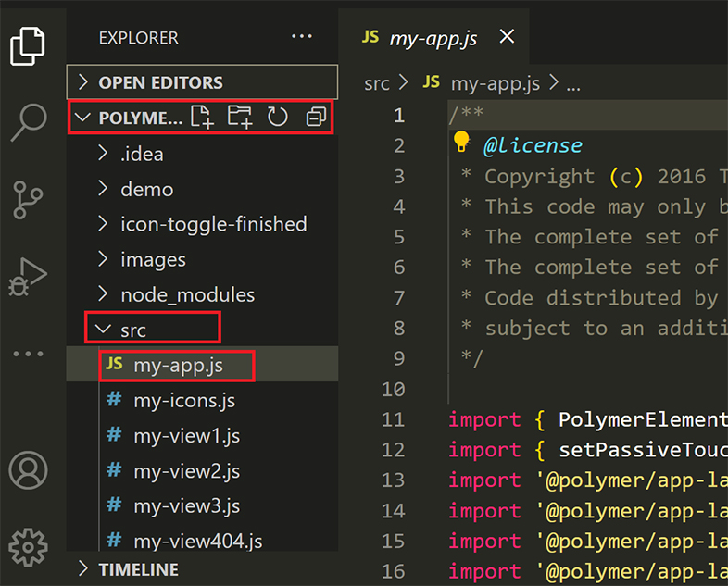
Task: Click the import statement on line 13
Action: [x=588, y=480]
